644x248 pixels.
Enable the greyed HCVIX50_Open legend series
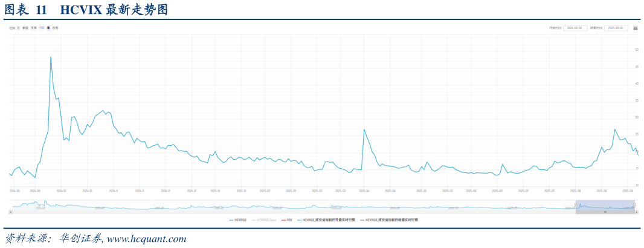coord(266,220)
